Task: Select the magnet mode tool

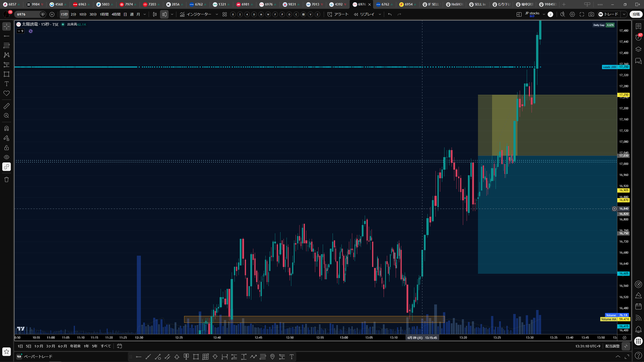Action: click(x=7, y=128)
